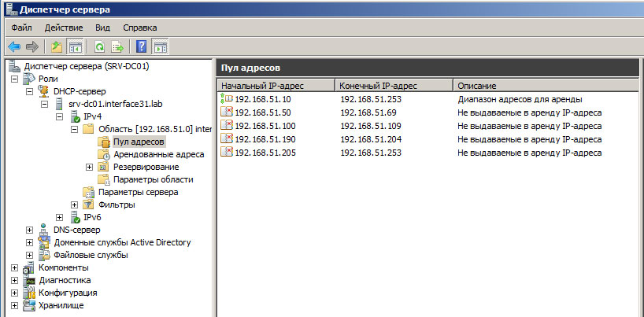Click the srv-dc01.interface31.lab server icon
Image resolution: width=644 pixels, height=317 pixels.
click(60, 104)
